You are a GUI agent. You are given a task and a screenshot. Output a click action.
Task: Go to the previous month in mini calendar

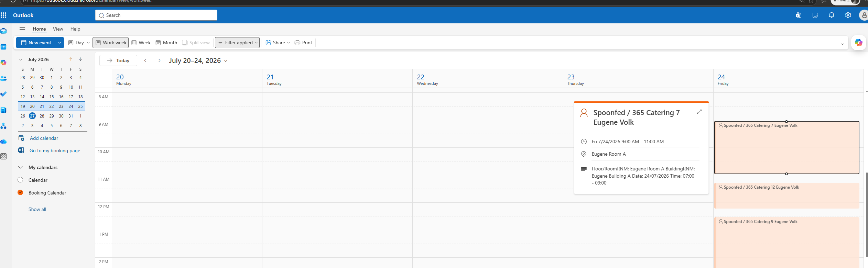(71, 59)
